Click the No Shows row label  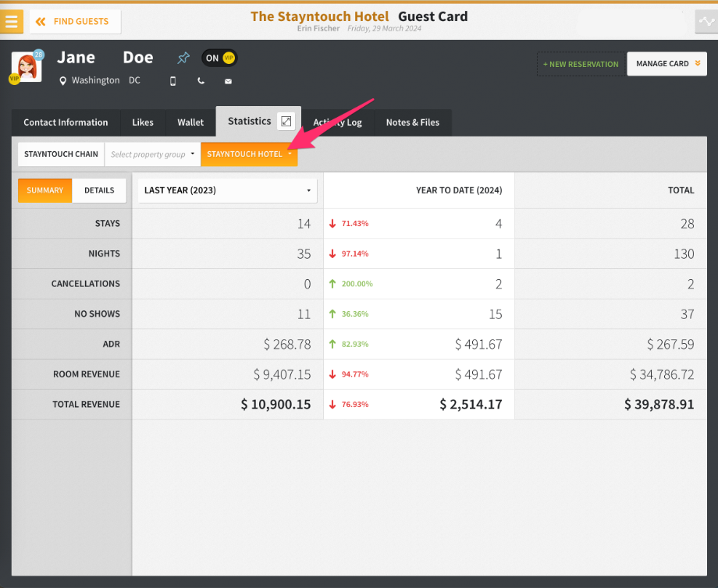[97, 314]
